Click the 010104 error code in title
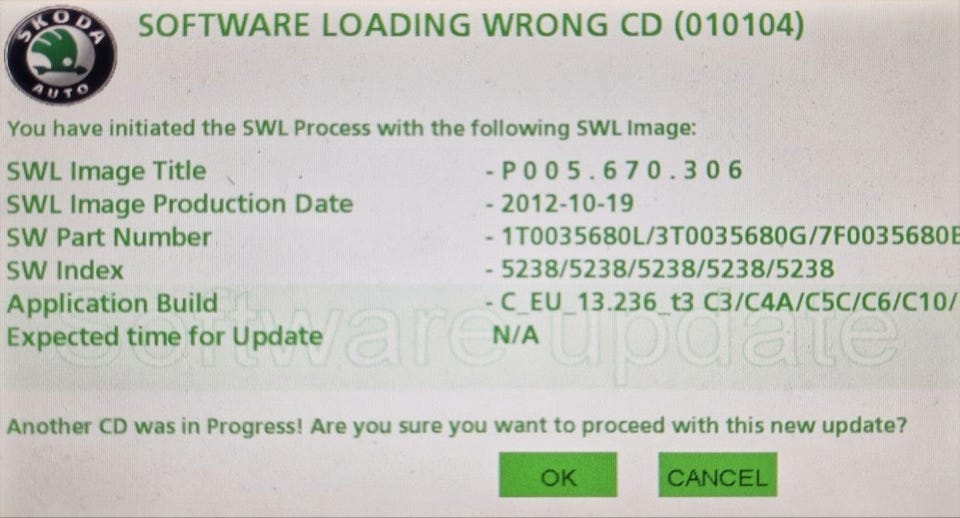960x518 pixels. pyautogui.click(x=740, y=26)
